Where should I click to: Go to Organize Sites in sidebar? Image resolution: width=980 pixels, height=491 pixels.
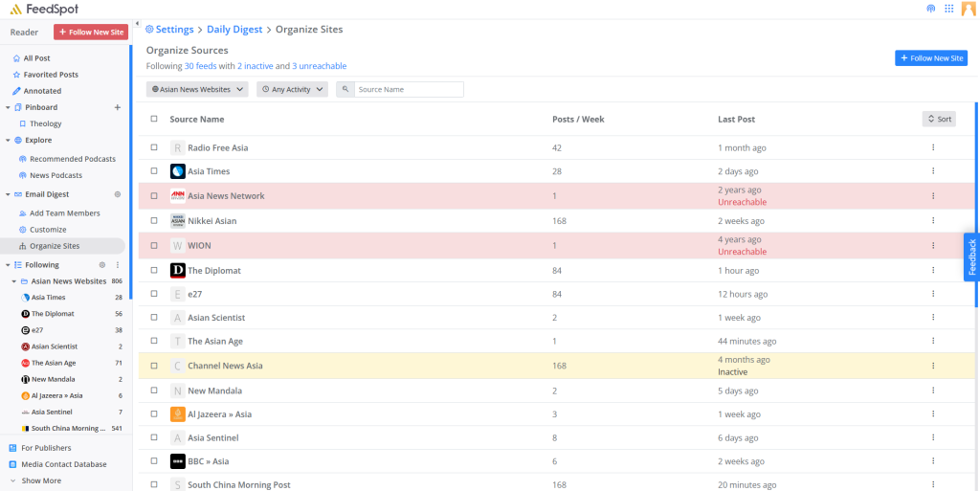click(x=55, y=246)
